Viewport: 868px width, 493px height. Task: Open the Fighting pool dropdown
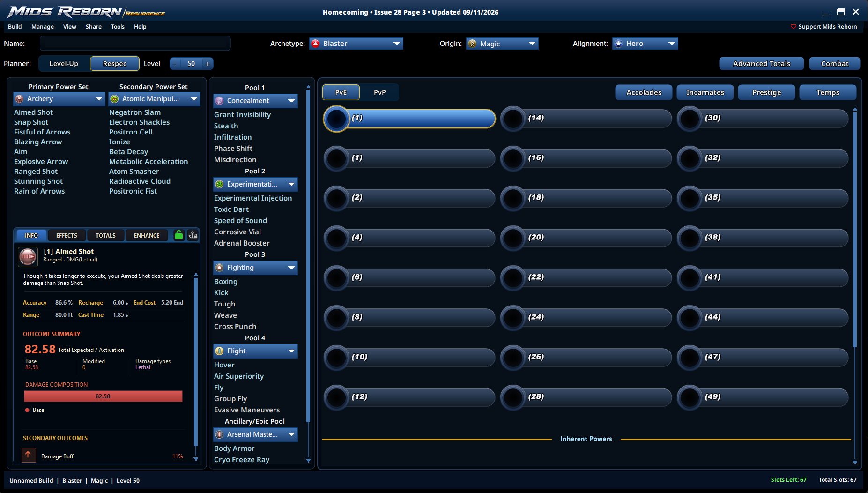coord(255,268)
